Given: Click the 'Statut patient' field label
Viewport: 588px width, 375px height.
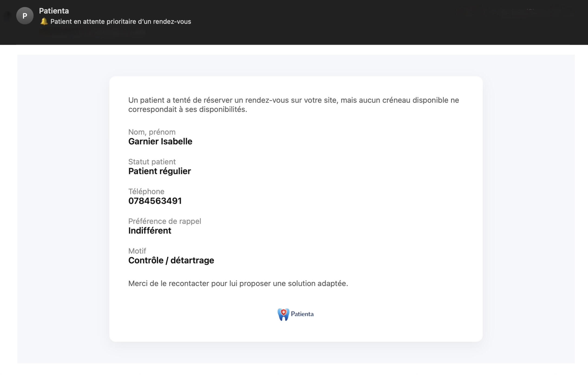Looking at the screenshot, I should [x=152, y=162].
